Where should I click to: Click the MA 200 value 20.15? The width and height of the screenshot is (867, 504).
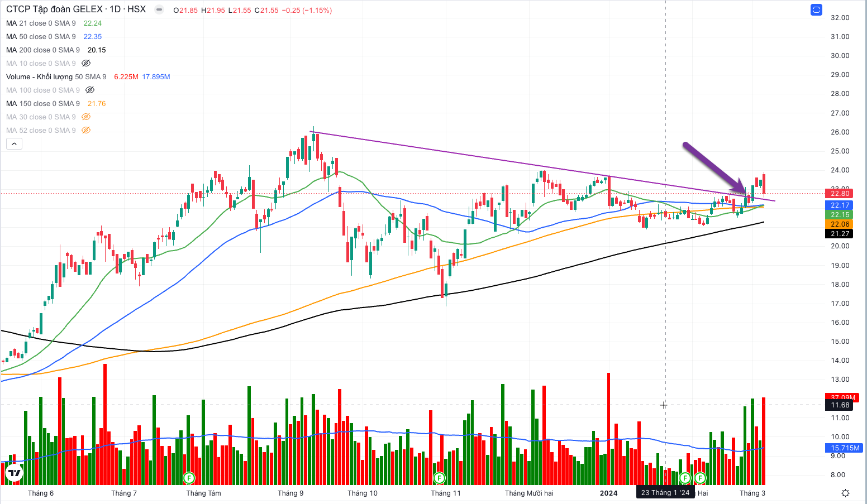click(x=97, y=50)
